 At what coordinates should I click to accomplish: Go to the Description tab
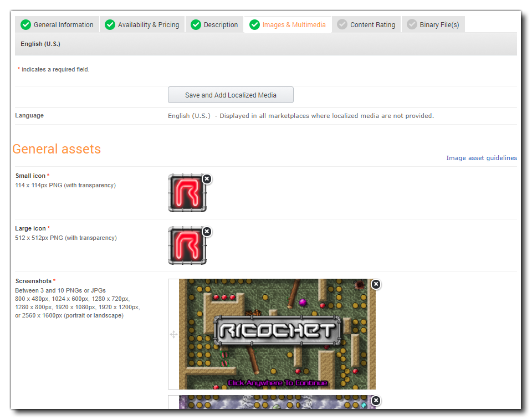point(214,24)
